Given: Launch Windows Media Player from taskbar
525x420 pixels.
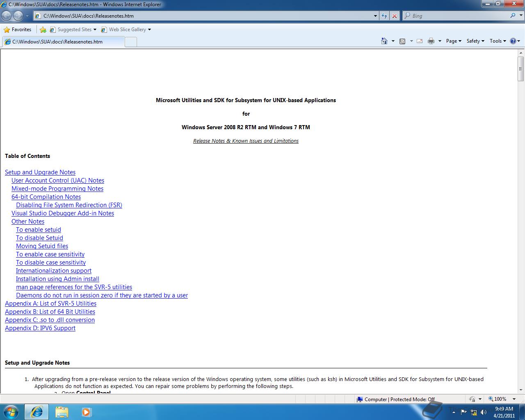Looking at the screenshot, I should point(87,412).
